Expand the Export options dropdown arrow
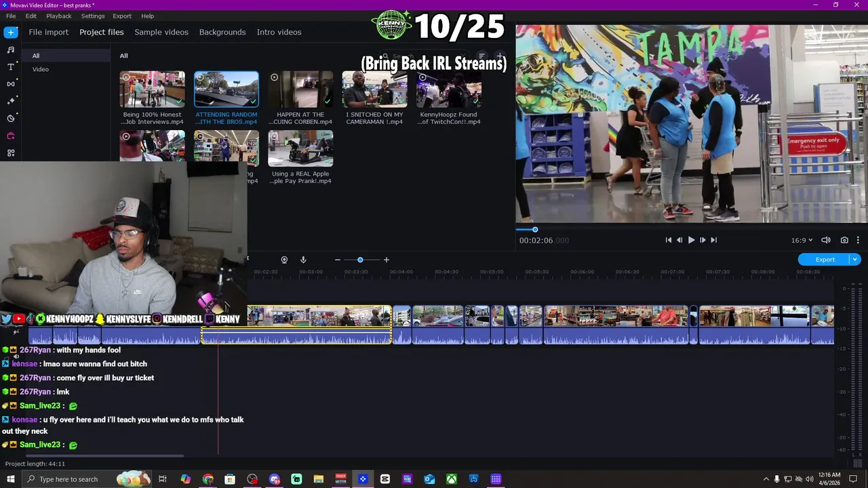The height and width of the screenshot is (488, 868). (x=855, y=260)
